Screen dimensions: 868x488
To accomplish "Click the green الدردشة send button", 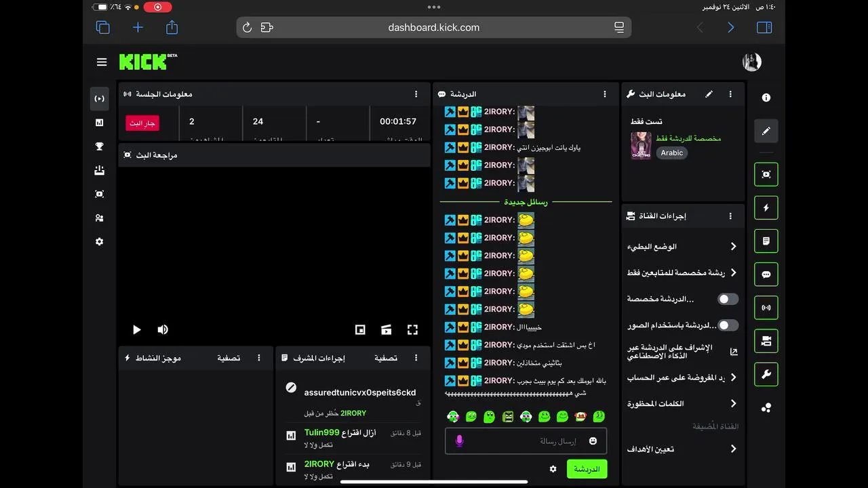I will click(587, 469).
